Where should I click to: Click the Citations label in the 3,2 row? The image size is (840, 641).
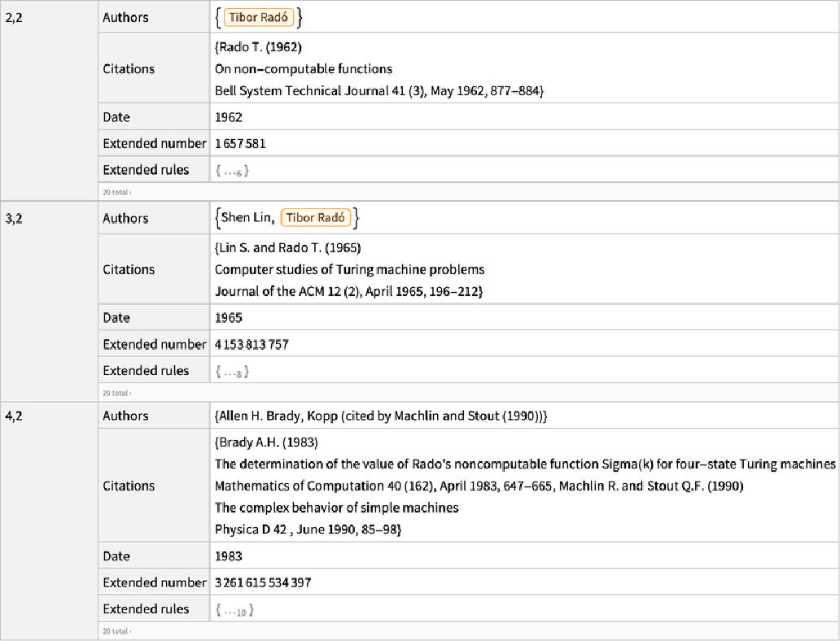click(x=129, y=269)
